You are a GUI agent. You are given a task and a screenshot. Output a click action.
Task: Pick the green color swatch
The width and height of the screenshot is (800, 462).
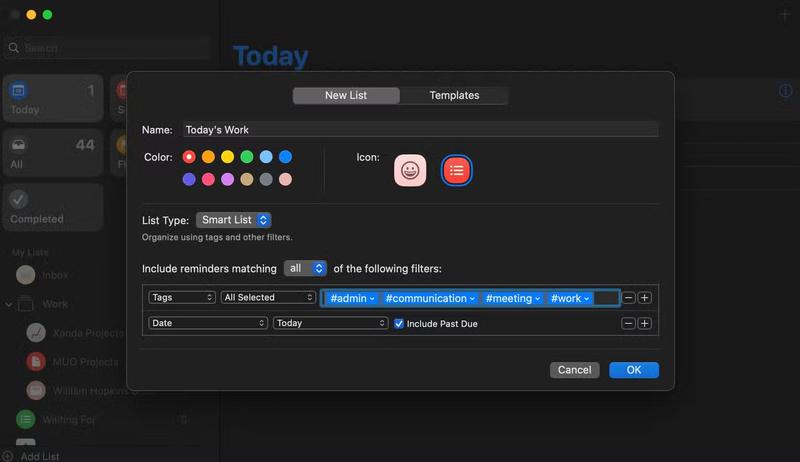247,157
